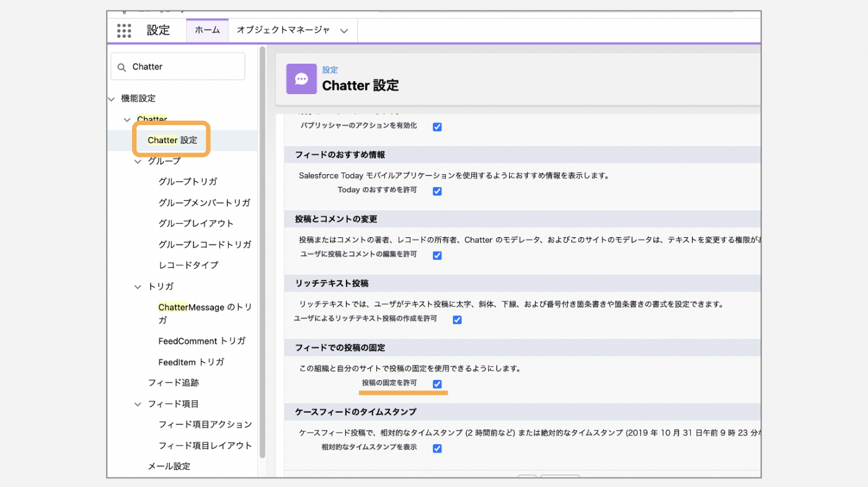
Task: Select Chatter 設定 in the sidebar
Action: click(172, 140)
